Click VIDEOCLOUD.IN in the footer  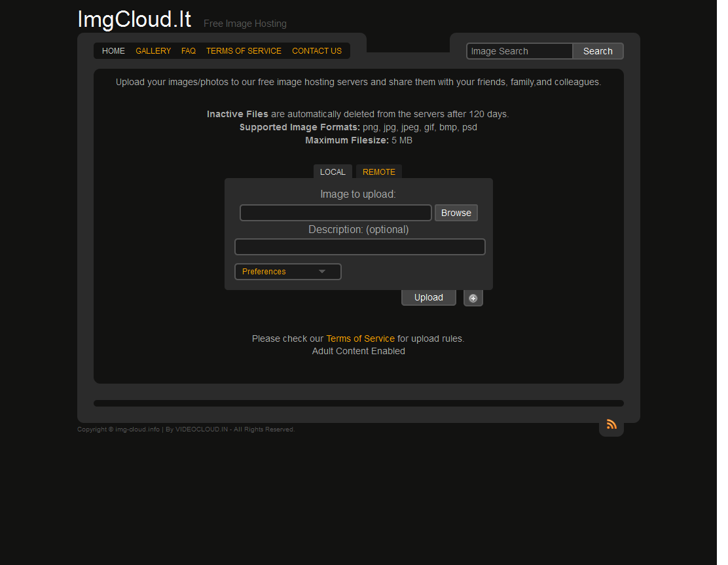click(x=202, y=429)
